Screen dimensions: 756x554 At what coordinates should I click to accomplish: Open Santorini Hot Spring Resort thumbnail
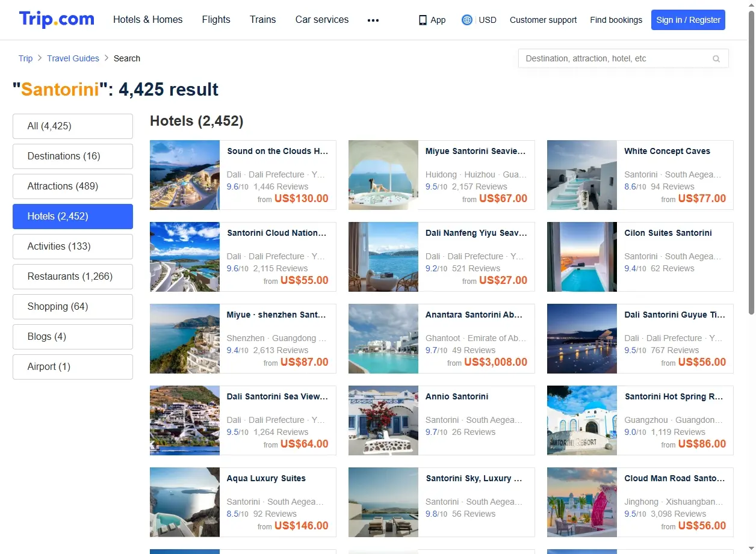(x=582, y=420)
